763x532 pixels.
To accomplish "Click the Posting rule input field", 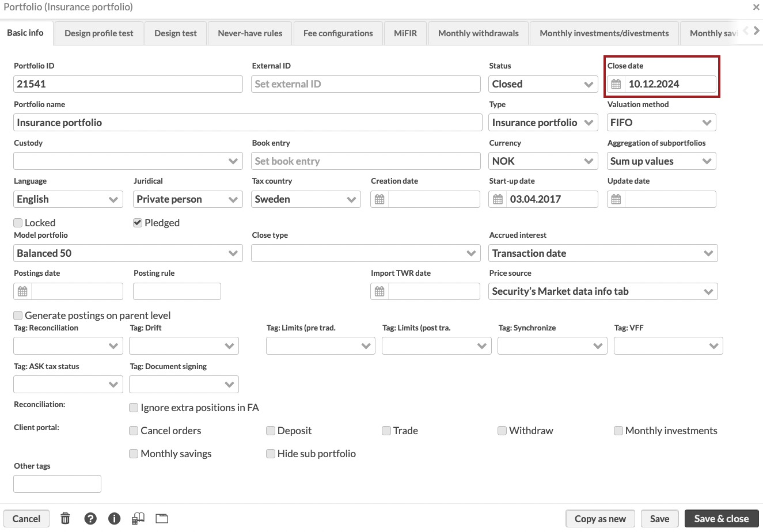I will click(177, 291).
